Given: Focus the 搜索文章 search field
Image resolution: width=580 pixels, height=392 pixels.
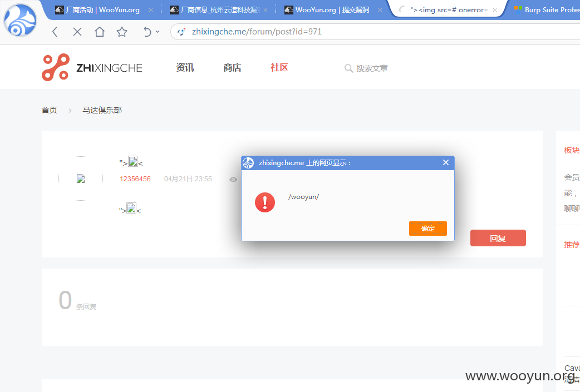Looking at the screenshot, I should [x=372, y=68].
